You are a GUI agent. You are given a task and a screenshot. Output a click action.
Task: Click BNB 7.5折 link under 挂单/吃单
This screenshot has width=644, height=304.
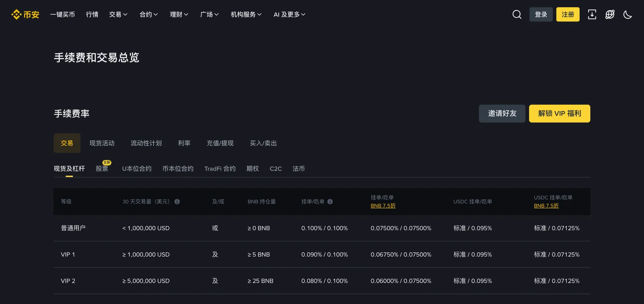click(383, 205)
